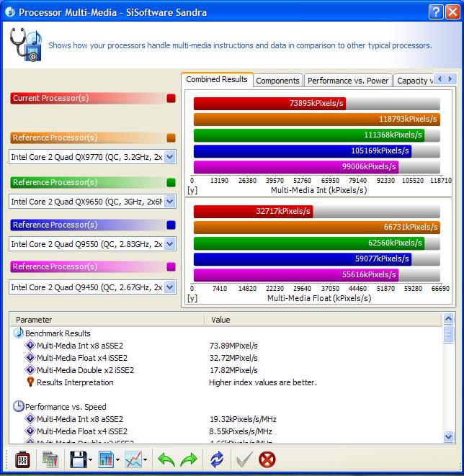Refresh the benchmark with blue arrows icon
The image size is (464, 476).
tap(217, 459)
